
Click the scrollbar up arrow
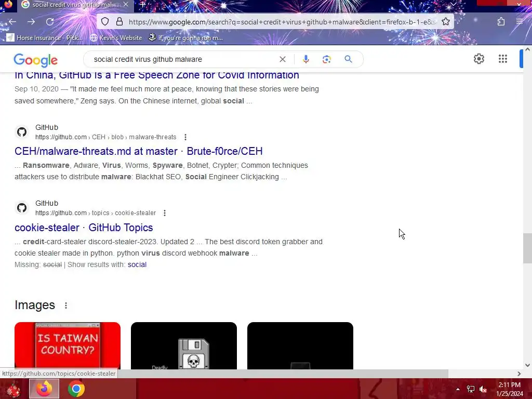[x=527, y=49]
